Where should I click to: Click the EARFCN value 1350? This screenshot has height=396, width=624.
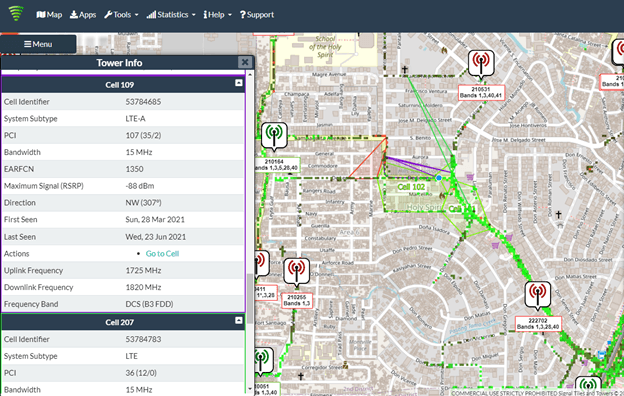click(135, 169)
